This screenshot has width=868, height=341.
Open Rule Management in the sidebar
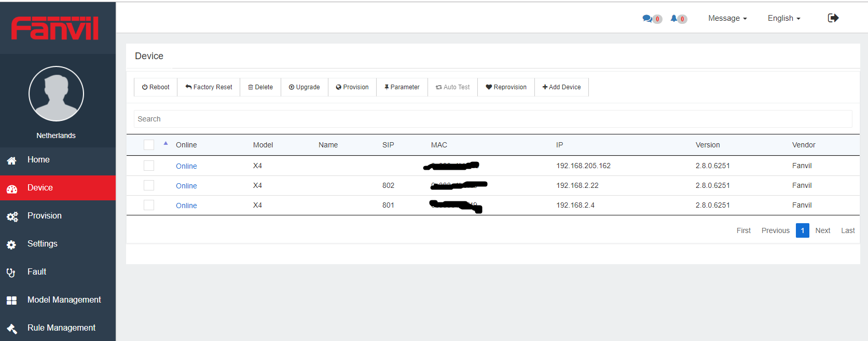tap(58, 328)
